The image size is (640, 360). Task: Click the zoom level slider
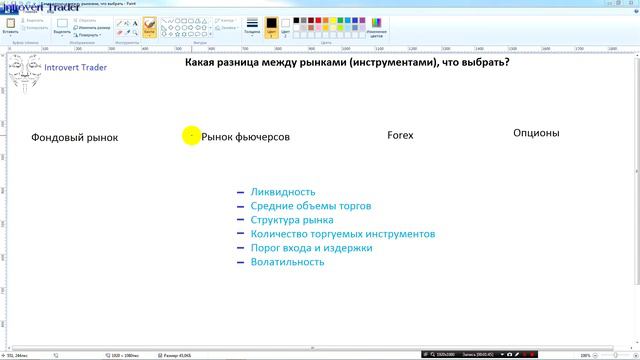click(x=616, y=356)
